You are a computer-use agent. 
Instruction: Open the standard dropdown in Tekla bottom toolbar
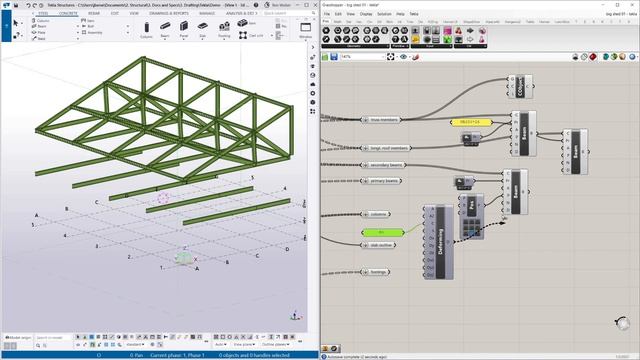135,345
